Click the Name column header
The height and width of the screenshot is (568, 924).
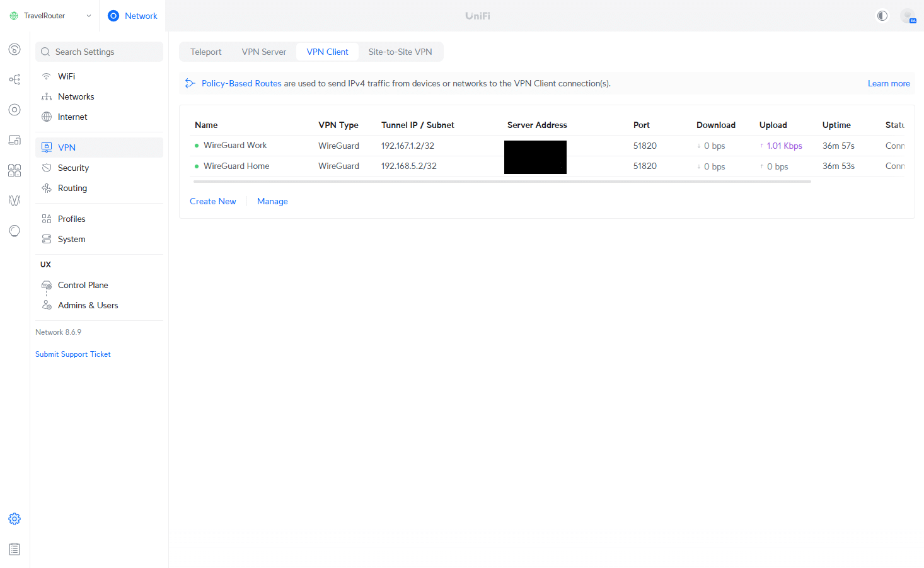(206, 125)
